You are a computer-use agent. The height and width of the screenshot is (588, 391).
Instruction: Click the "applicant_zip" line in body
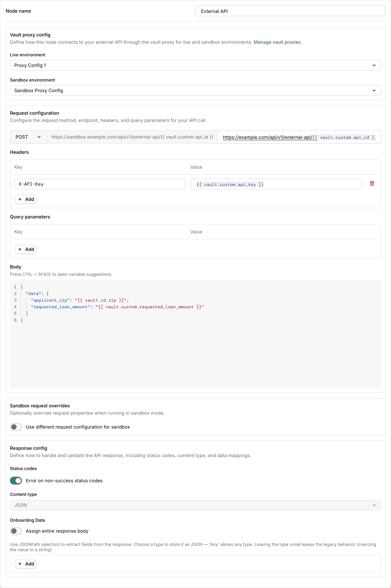click(80, 300)
